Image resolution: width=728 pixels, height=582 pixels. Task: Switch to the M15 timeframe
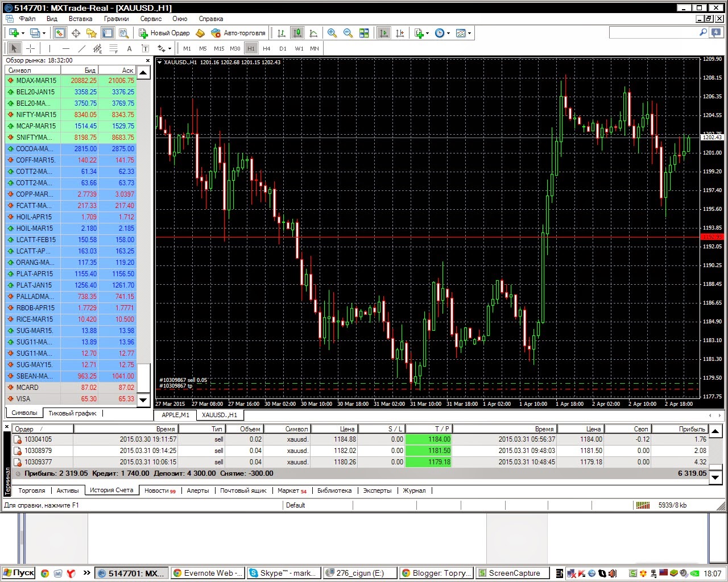coord(219,48)
